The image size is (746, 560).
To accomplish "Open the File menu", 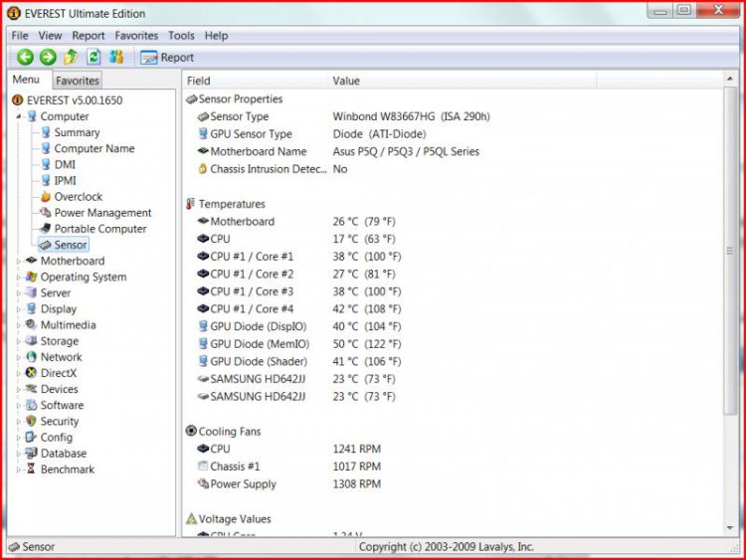I will click(x=20, y=36).
